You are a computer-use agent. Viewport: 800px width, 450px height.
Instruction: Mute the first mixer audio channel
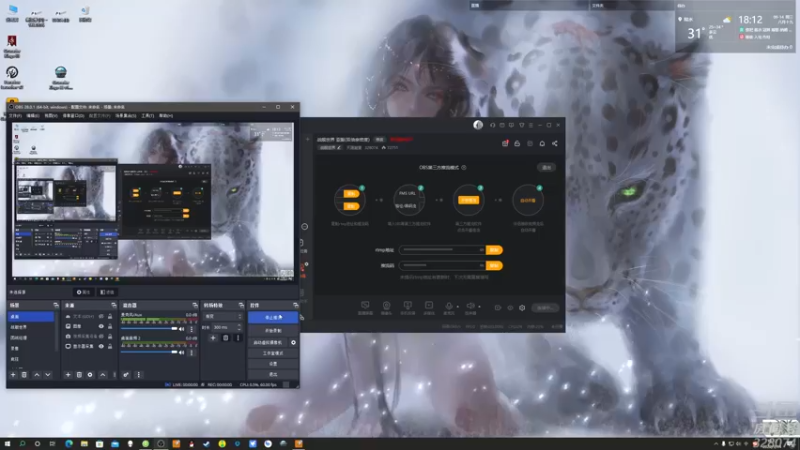tap(182, 329)
